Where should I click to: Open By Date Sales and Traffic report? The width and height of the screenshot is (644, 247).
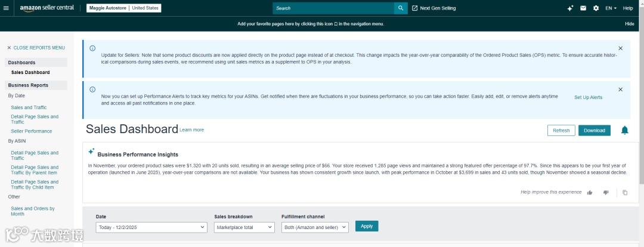click(29, 107)
